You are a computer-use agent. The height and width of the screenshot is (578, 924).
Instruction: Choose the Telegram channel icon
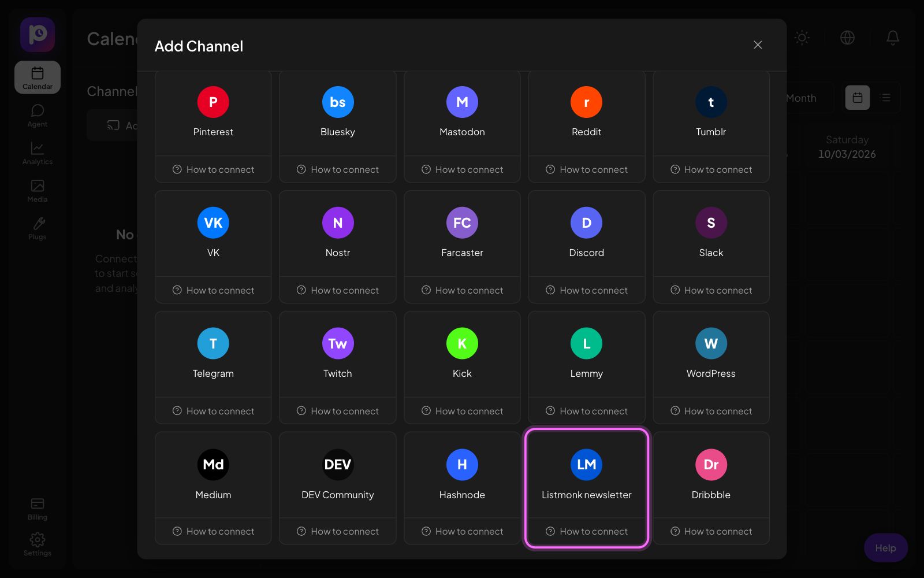(213, 343)
